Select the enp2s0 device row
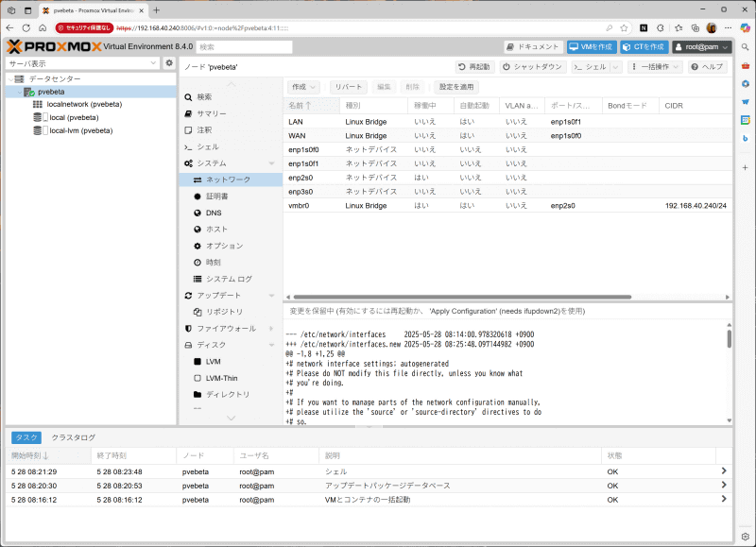The image size is (756, 547). [x=507, y=178]
